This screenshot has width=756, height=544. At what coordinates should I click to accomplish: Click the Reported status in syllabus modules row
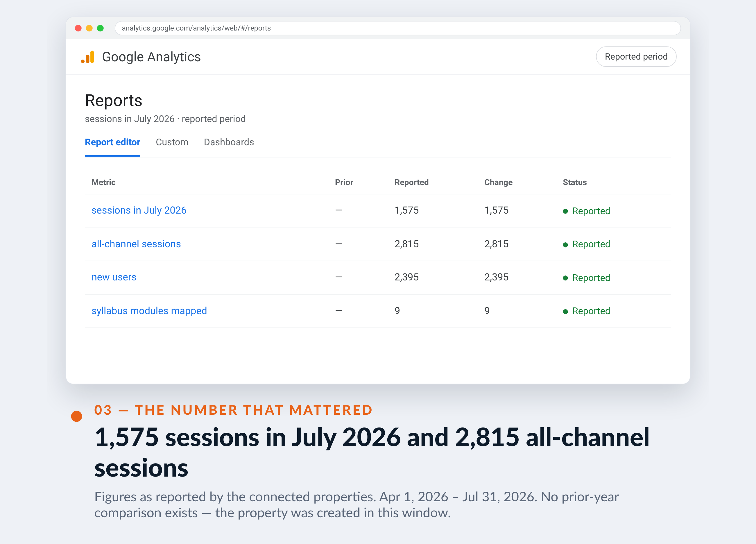pyautogui.click(x=586, y=311)
